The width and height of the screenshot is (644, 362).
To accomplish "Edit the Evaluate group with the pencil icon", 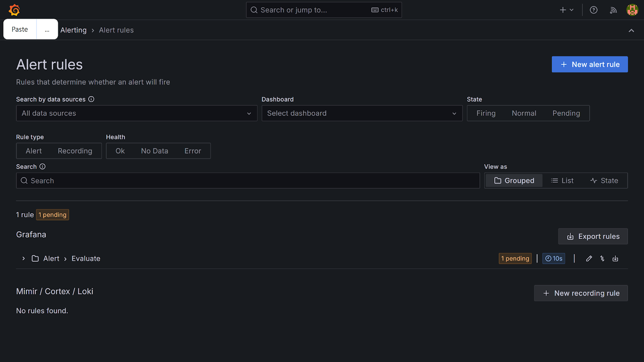I will click(x=589, y=259).
